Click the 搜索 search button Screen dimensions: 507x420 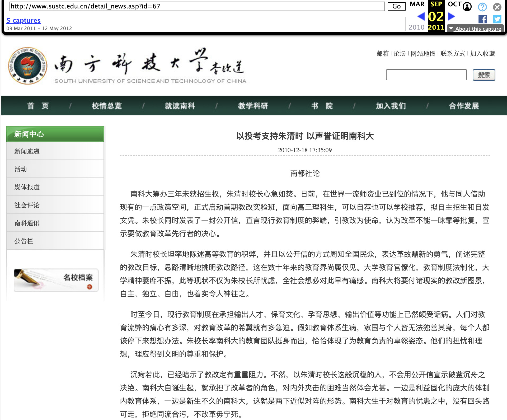[x=483, y=75]
